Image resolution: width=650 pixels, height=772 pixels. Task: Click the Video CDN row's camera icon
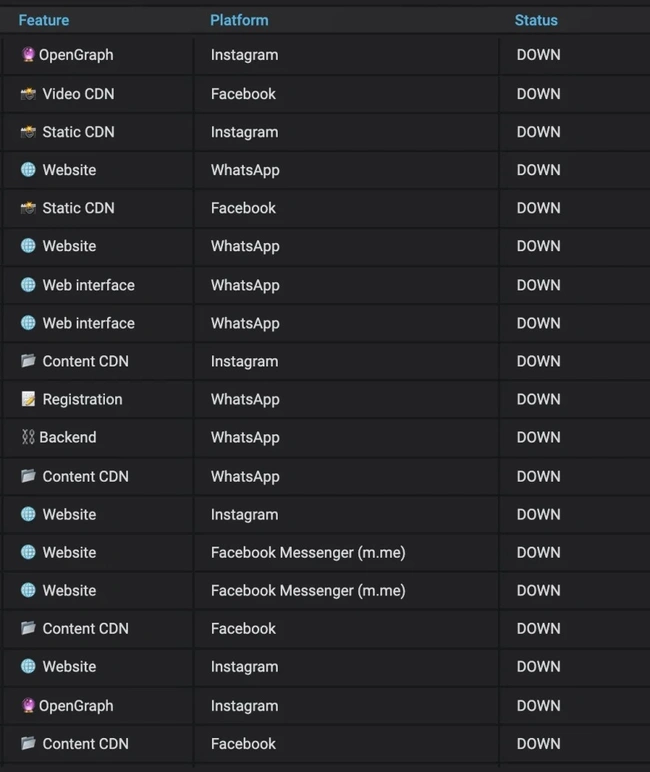click(28, 94)
